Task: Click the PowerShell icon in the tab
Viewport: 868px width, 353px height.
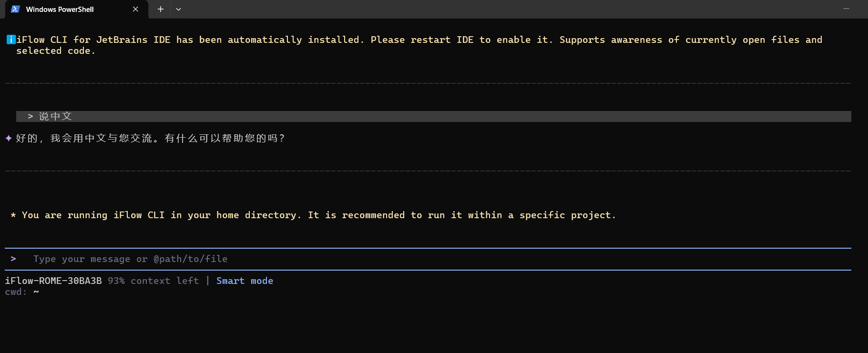Action: (x=15, y=9)
